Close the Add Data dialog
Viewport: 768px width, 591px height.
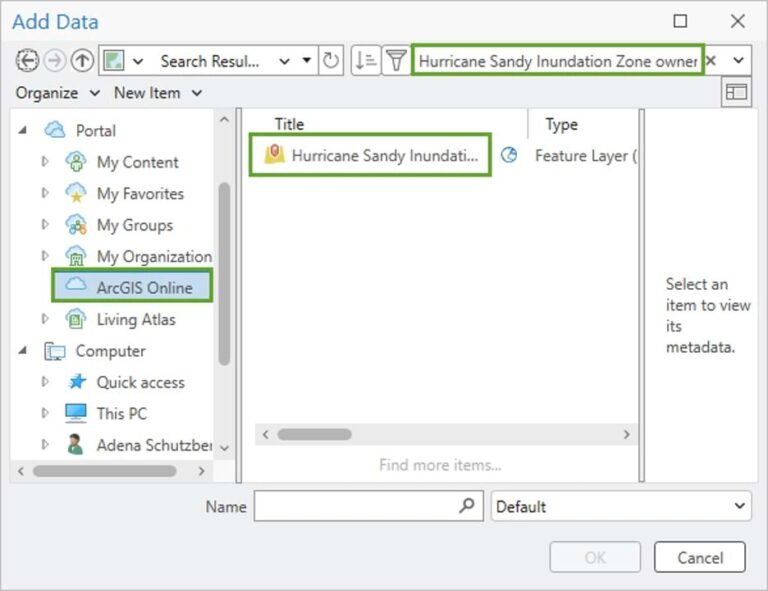point(738,21)
